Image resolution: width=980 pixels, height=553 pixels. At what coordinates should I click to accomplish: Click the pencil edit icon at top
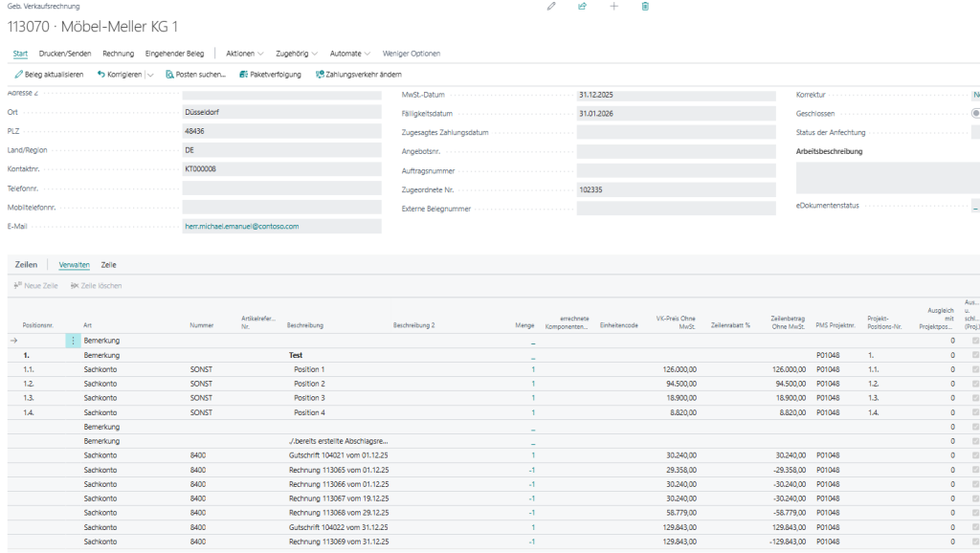click(551, 7)
